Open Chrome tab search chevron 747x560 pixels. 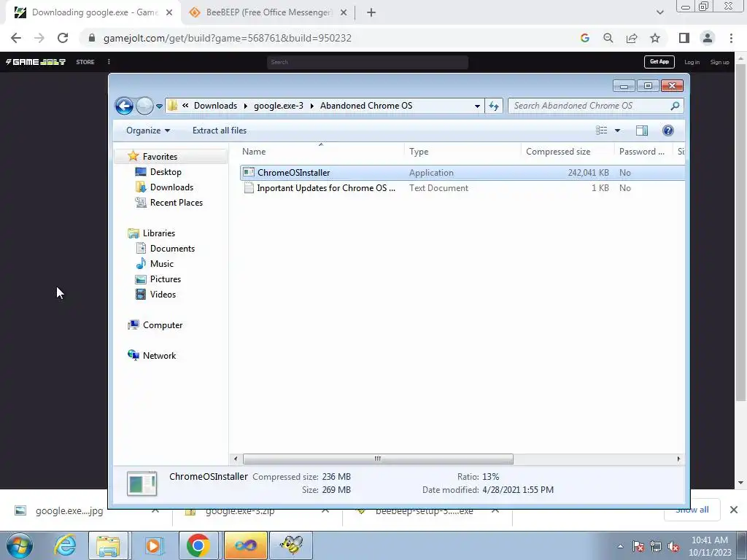659,13
